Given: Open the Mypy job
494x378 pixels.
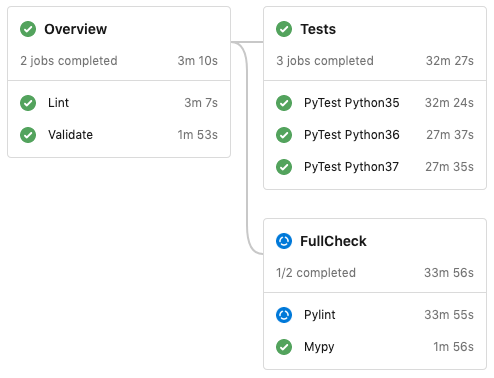Looking at the screenshot, I should (x=319, y=347).
